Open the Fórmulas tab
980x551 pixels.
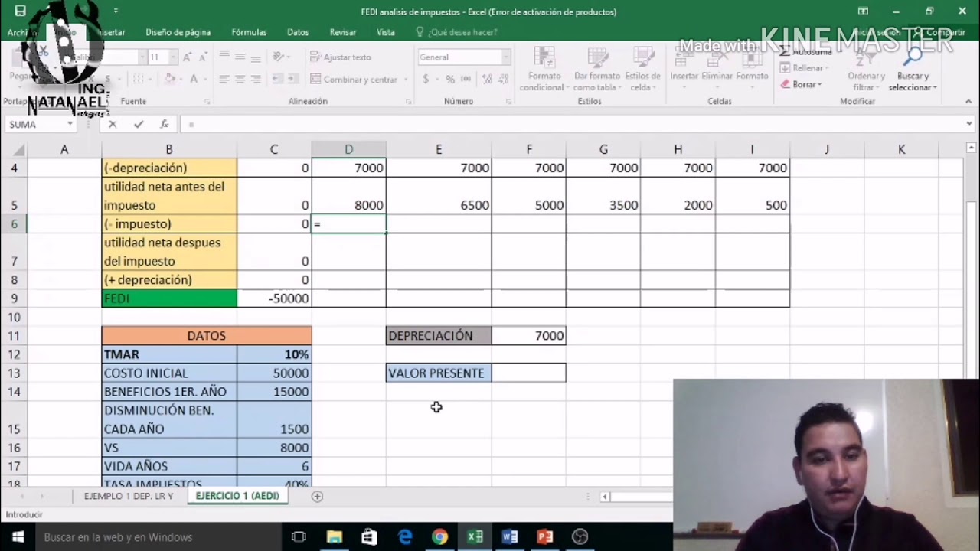coord(249,32)
